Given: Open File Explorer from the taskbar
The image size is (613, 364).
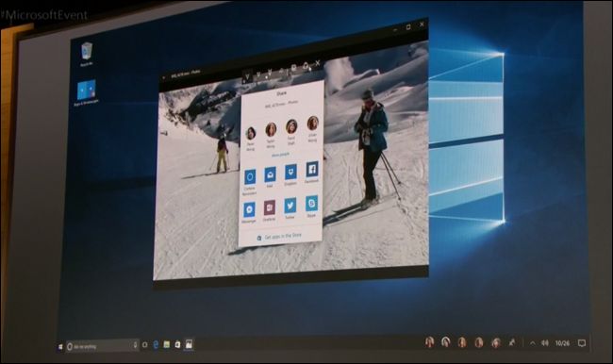Looking at the screenshot, I should pyautogui.click(x=167, y=344).
